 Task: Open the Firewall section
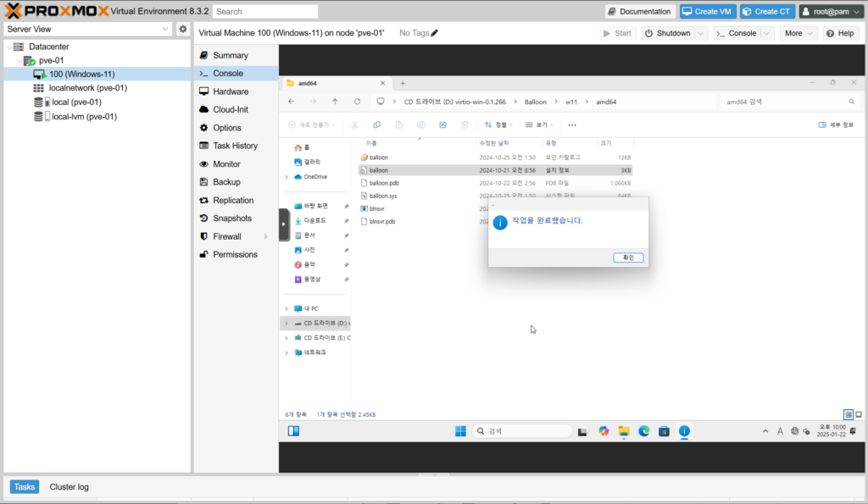click(226, 236)
